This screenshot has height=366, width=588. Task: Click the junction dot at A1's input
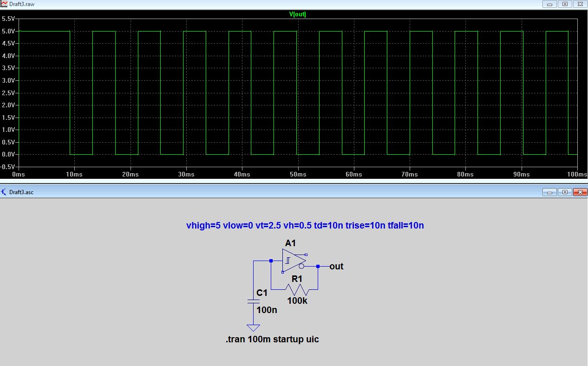pos(271,261)
